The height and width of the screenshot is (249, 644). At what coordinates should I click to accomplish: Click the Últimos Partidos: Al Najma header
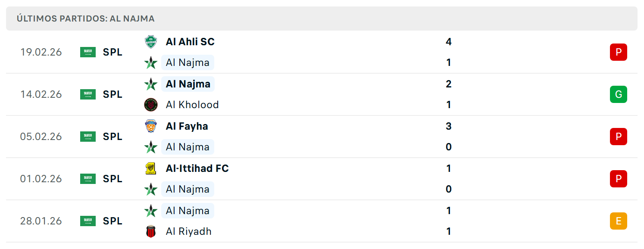click(85, 19)
